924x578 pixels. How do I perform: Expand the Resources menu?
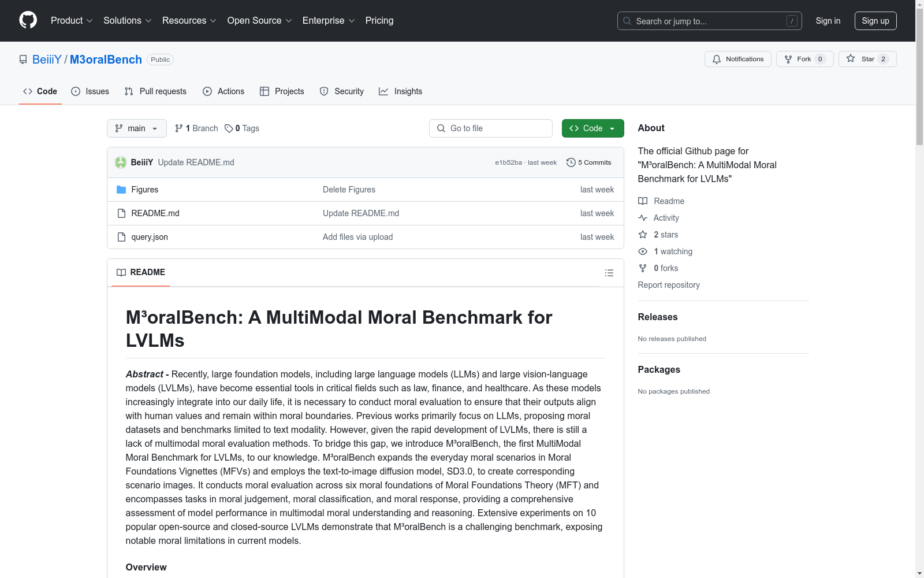coord(189,20)
